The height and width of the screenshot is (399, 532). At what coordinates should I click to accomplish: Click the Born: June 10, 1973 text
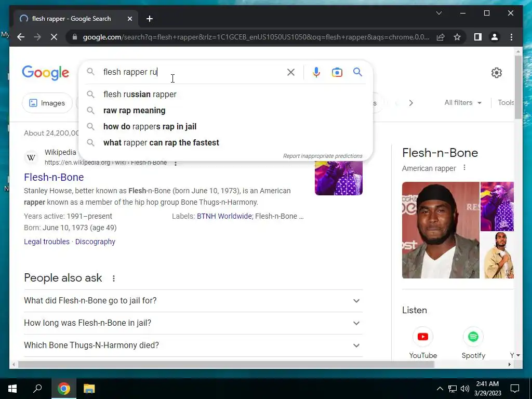click(x=70, y=228)
